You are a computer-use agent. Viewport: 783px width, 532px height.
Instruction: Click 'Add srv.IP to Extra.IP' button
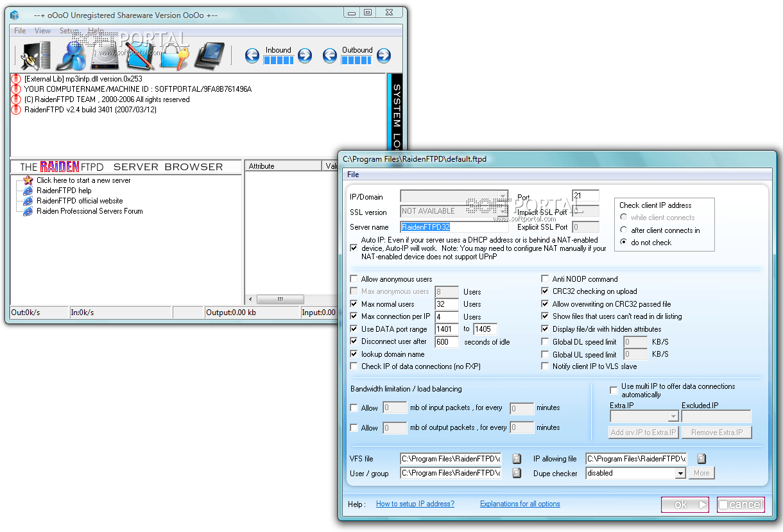coord(643,433)
